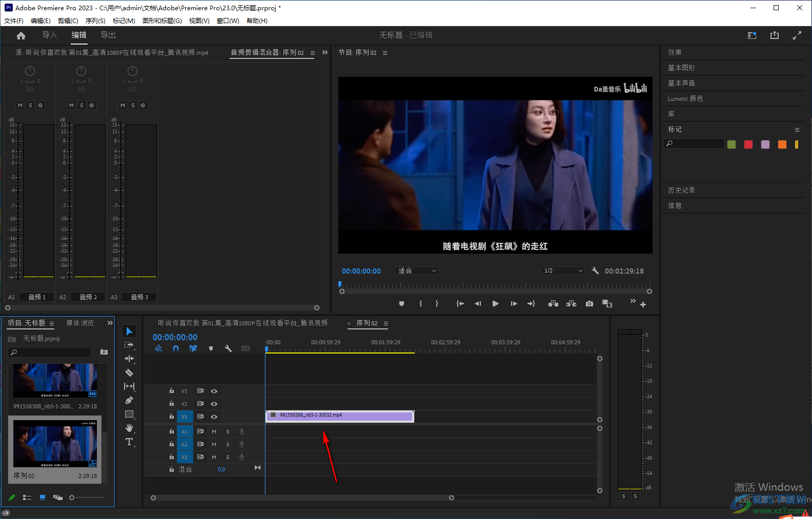Go to the Home screen
812x519 pixels.
coord(21,35)
